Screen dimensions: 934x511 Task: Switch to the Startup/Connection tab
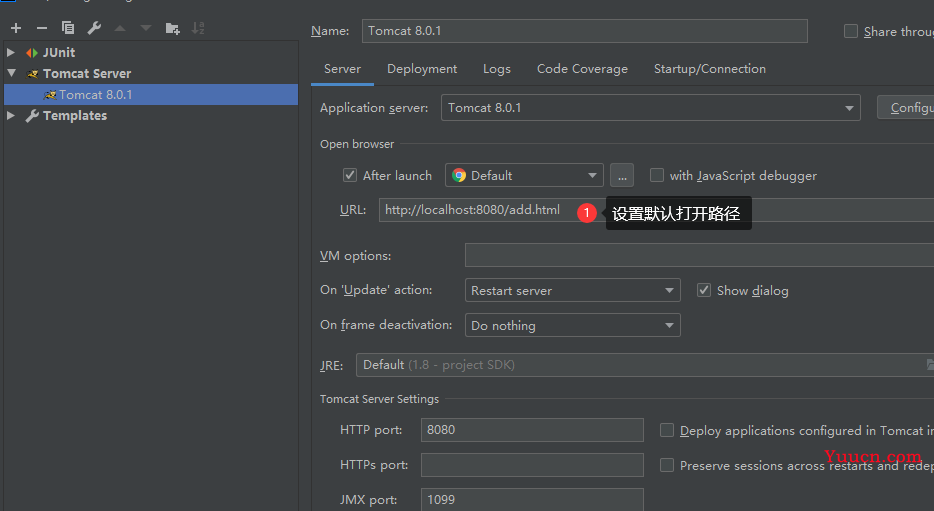point(709,69)
